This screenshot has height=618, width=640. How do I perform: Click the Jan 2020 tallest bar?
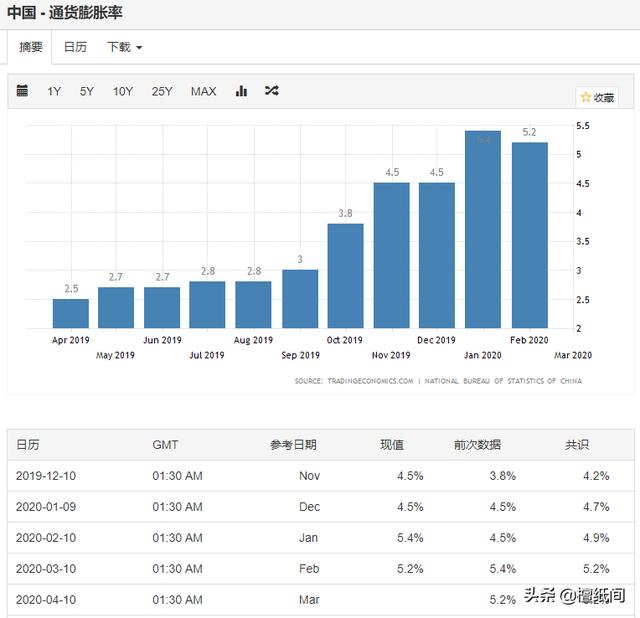point(483,229)
